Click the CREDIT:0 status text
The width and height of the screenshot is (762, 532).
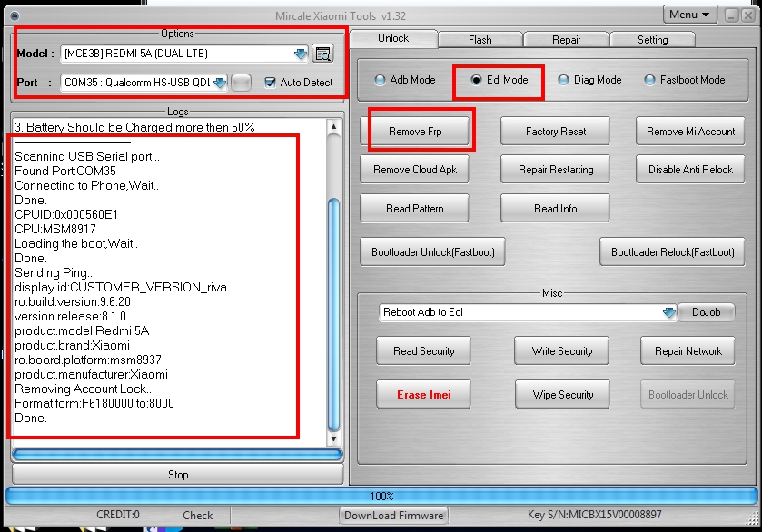click(x=118, y=515)
